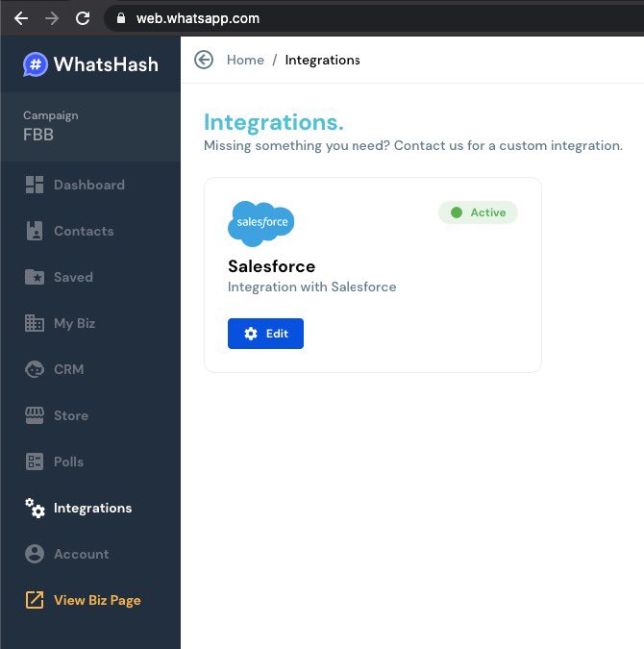Click the Dashboard grid icon
This screenshot has height=649, width=644.
pyautogui.click(x=35, y=185)
